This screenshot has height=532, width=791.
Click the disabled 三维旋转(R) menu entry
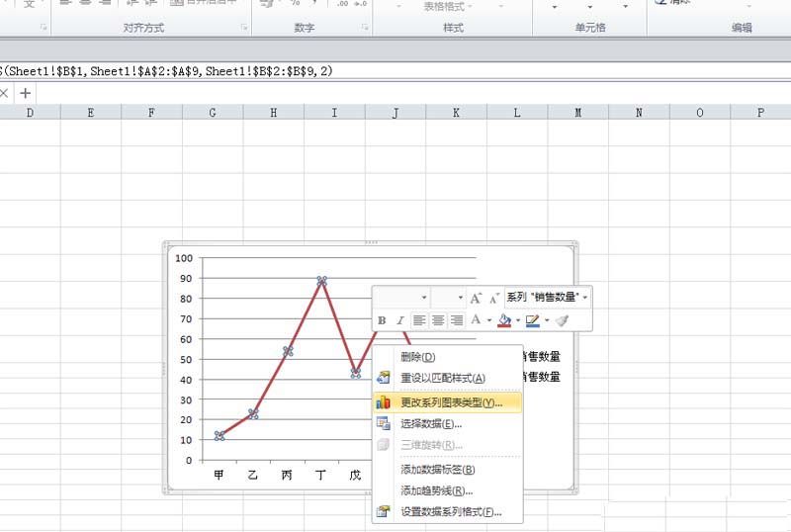point(448,445)
